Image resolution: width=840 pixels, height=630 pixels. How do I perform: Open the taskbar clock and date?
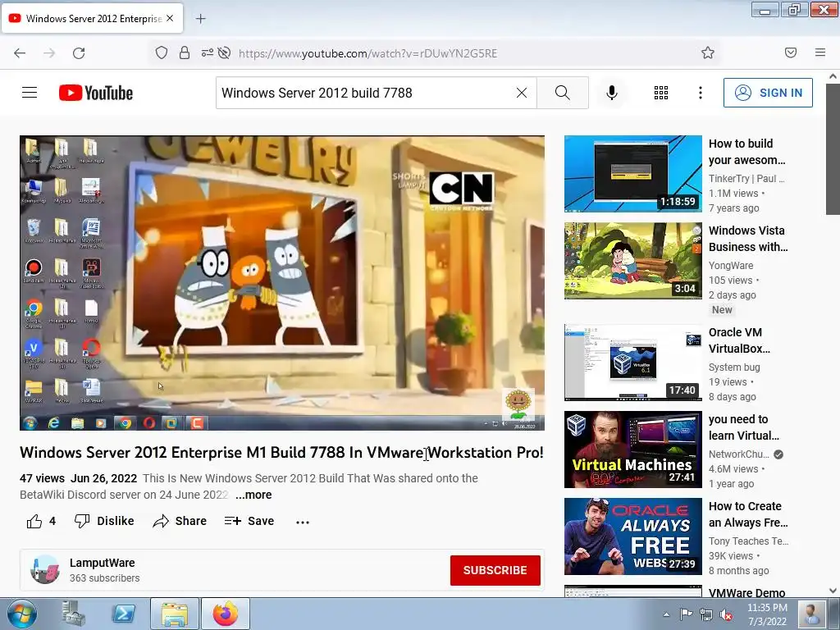point(767,614)
